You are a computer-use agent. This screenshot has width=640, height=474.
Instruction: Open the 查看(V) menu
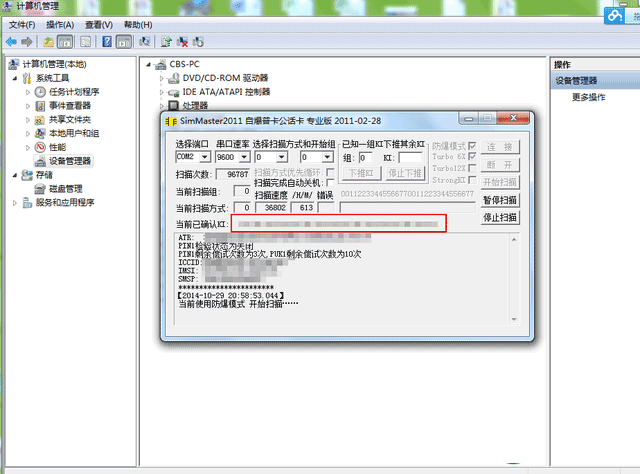tap(99, 25)
